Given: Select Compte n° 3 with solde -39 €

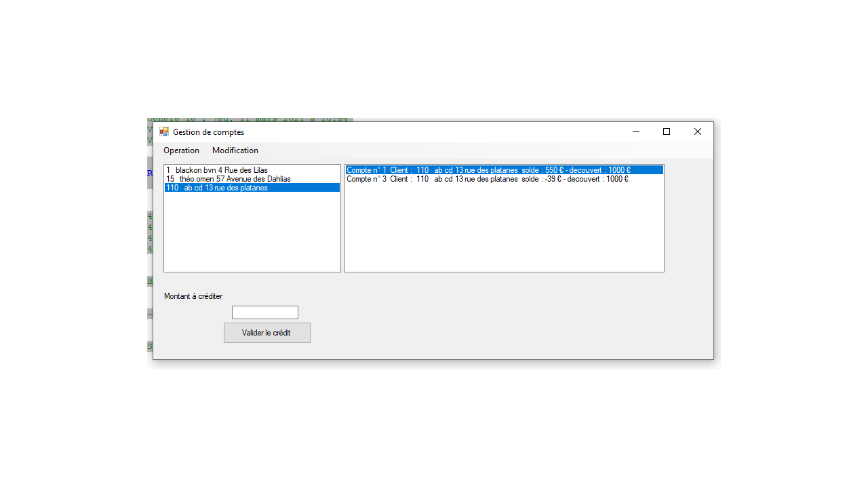Looking at the screenshot, I should (504, 179).
